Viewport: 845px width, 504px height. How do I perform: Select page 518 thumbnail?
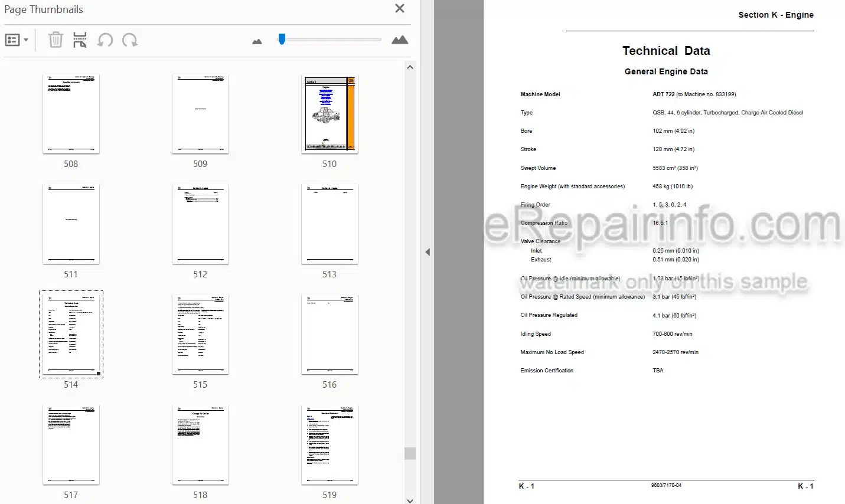click(200, 445)
